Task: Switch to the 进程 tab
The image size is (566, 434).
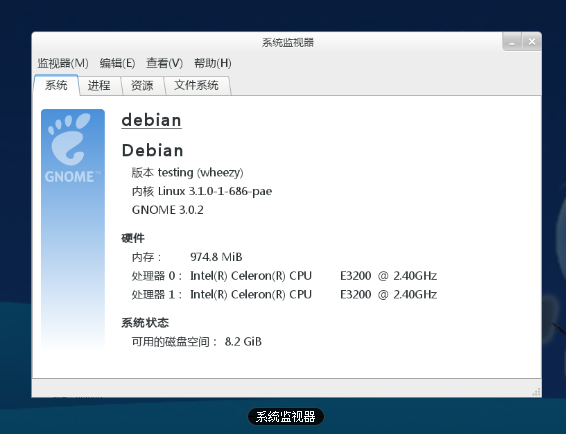Action: coord(99,86)
